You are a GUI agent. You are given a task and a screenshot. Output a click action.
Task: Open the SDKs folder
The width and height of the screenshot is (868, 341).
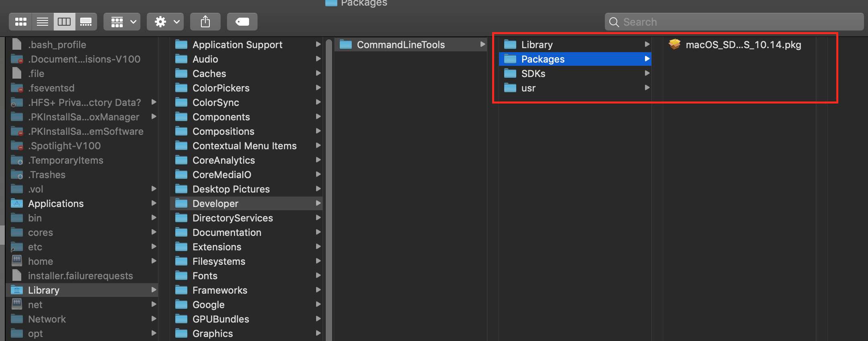point(533,73)
